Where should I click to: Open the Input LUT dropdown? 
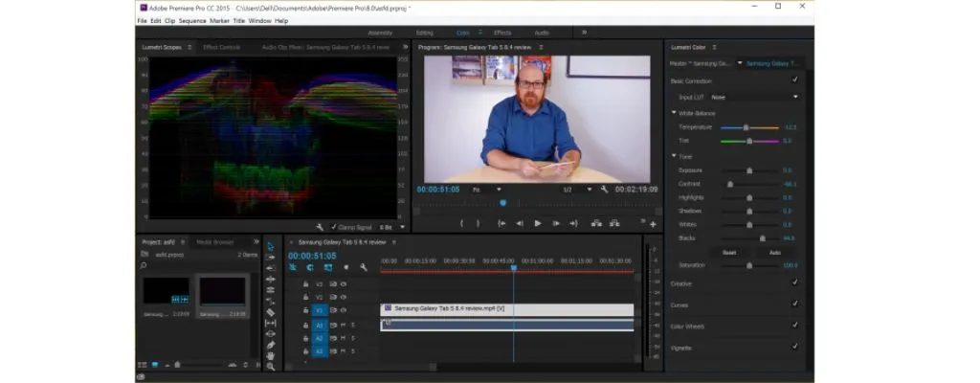click(755, 97)
